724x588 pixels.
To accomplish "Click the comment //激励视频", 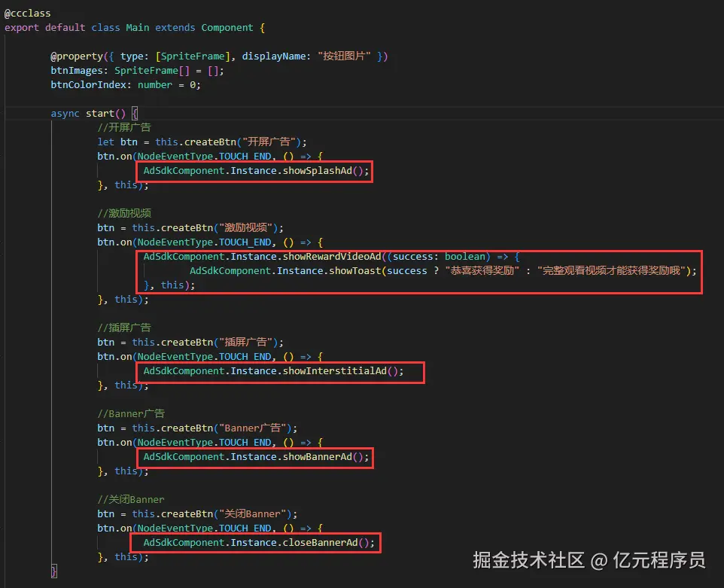I will (124, 213).
